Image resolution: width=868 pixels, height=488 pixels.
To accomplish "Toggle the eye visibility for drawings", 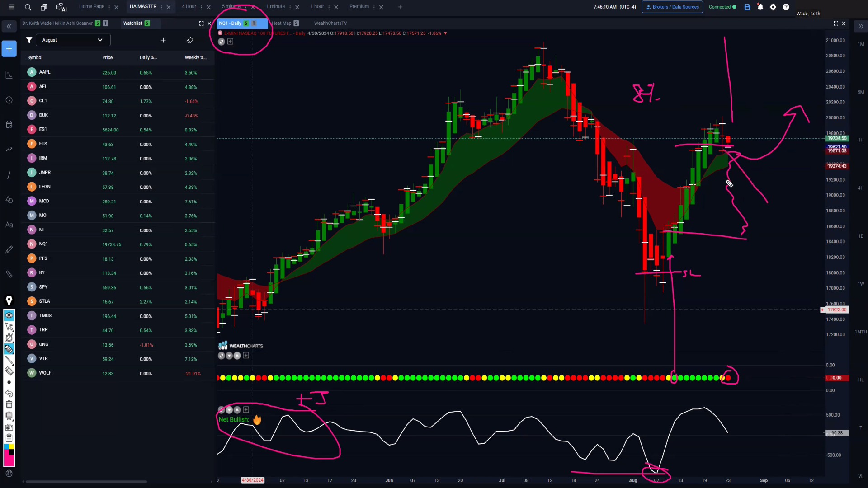I will tap(9, 315).
